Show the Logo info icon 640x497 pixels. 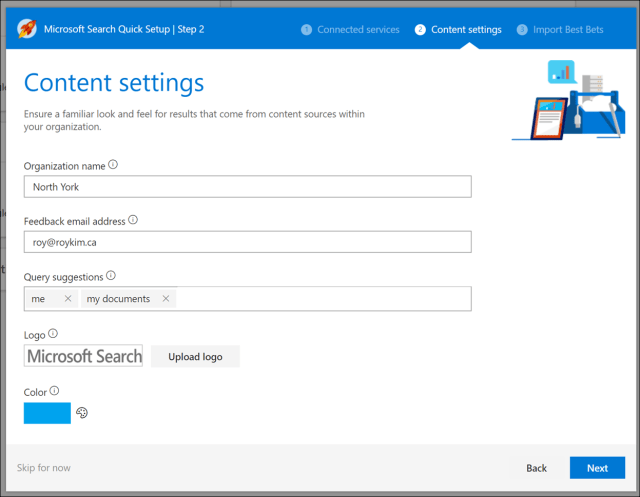tap(53, 333)
